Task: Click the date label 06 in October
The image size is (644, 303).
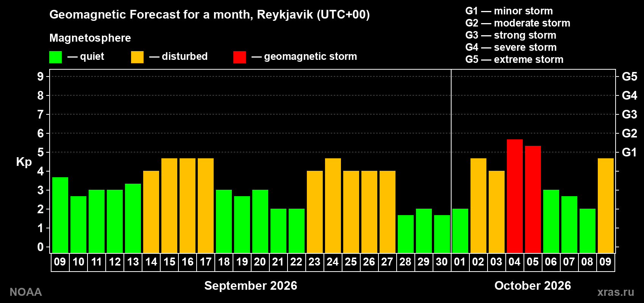Action: (551, 262)
